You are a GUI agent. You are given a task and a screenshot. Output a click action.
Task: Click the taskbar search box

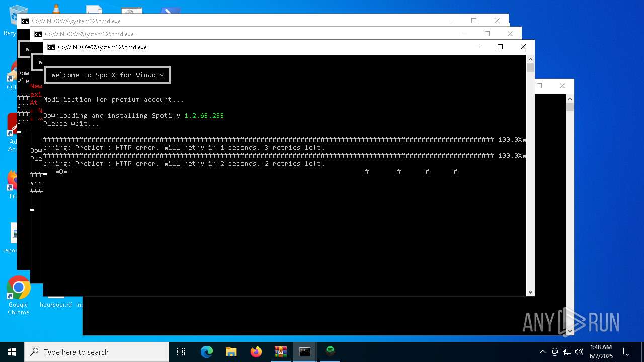tap(97, 352)
